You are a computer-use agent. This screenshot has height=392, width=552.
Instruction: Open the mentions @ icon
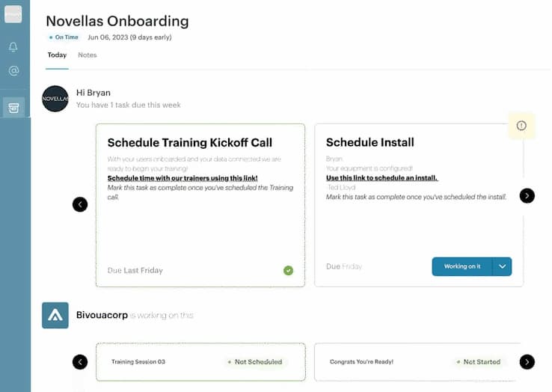click(x=13, y=71)
